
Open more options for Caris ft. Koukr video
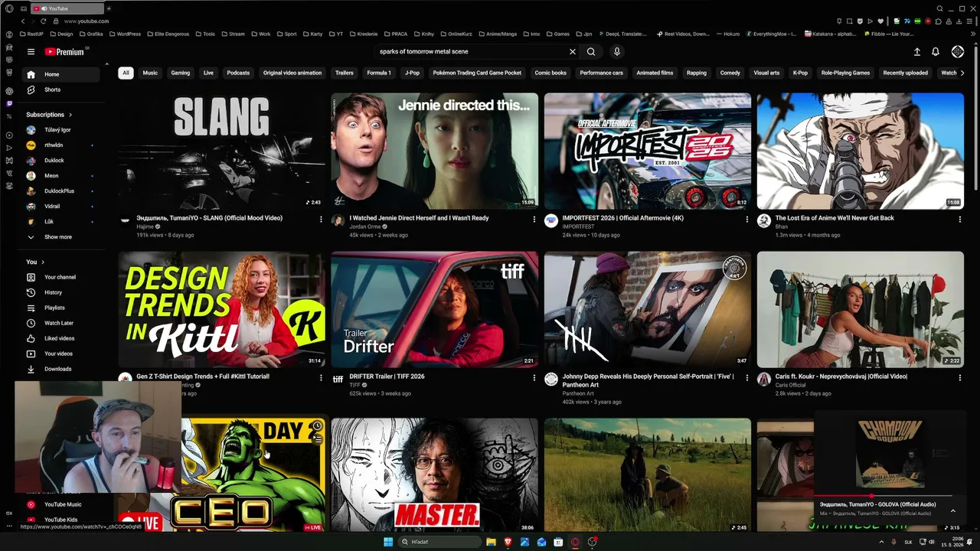[x=959, y=378]
